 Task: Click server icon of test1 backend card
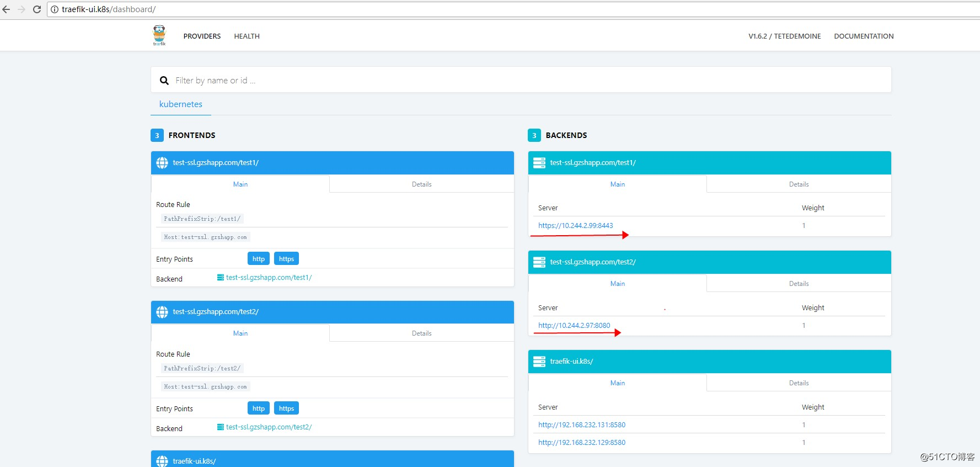coord(539,163)
